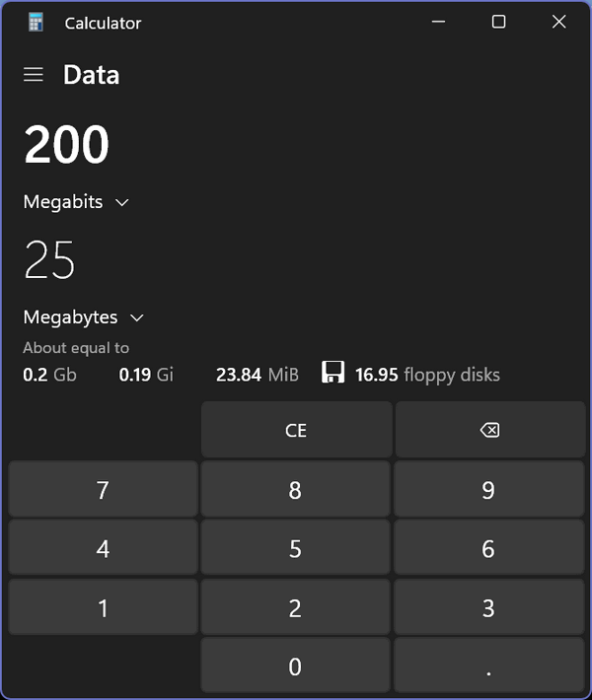Tap the number 0 key
592x700 pixels.
coord(295,665)
